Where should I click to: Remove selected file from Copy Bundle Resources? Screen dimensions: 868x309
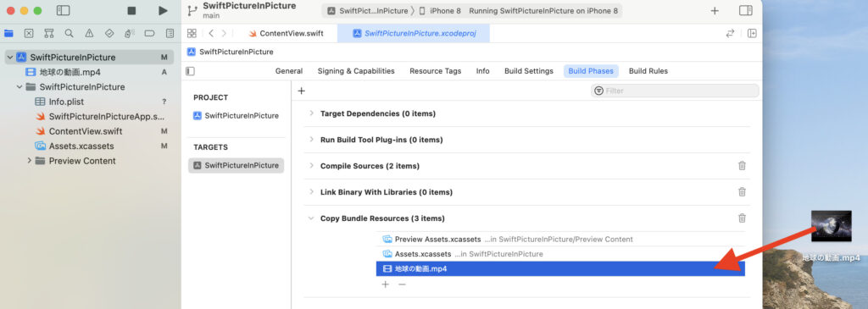403,284
